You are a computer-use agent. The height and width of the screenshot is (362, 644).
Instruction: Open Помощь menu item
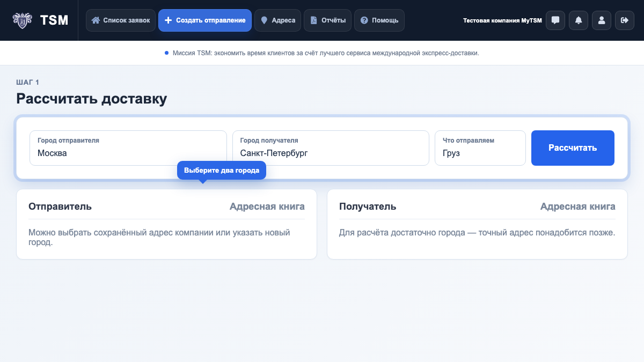tap(379, 20)
